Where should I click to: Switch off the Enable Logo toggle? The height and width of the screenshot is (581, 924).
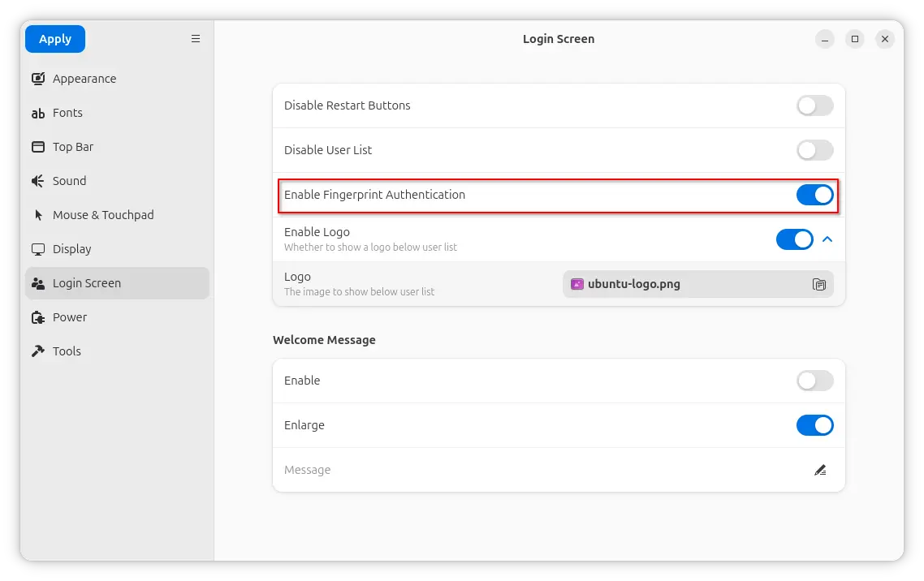(794, 239)
